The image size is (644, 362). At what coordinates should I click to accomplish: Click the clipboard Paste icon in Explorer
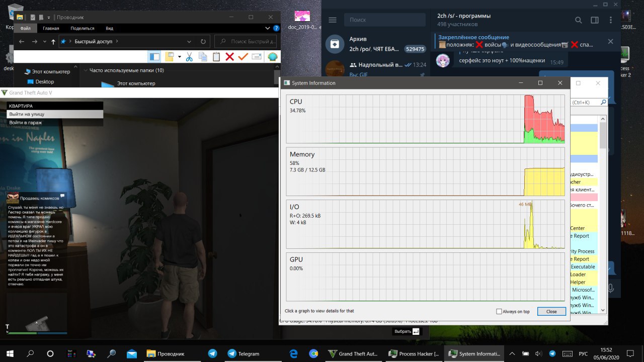[x=216, y=57]
